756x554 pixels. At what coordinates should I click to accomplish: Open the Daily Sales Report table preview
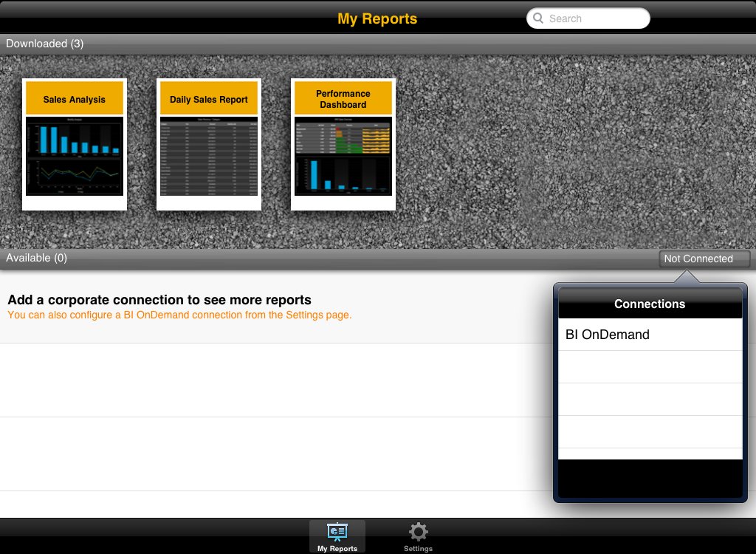[x=209, y=156]
